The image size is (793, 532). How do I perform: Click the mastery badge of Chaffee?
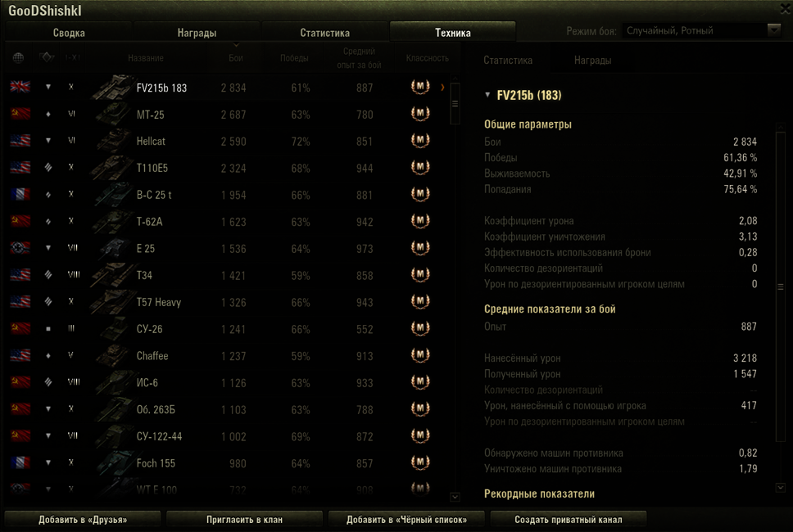click(x=420, y=354)
